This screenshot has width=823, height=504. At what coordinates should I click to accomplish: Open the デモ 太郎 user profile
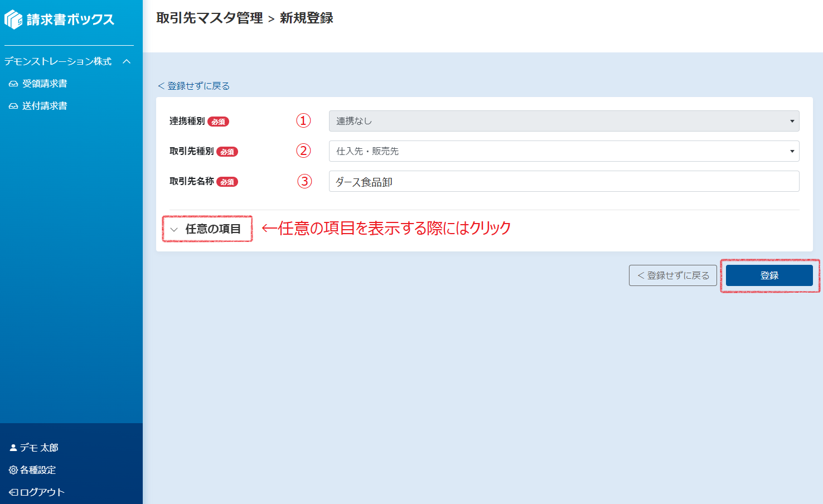pyautogui.click(x=39, y=448)
